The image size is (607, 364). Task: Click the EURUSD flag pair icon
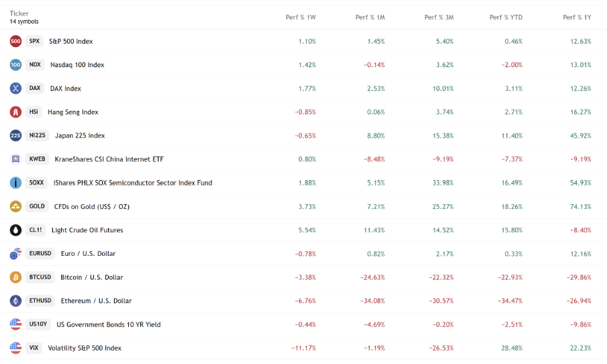tap(15, 254)
